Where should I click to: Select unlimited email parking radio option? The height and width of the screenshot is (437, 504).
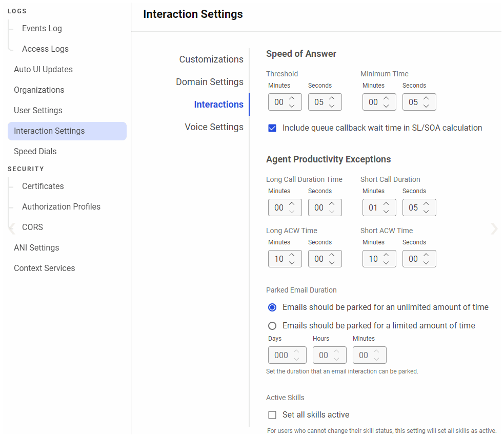pyautogui.click(x=272, y=307)
